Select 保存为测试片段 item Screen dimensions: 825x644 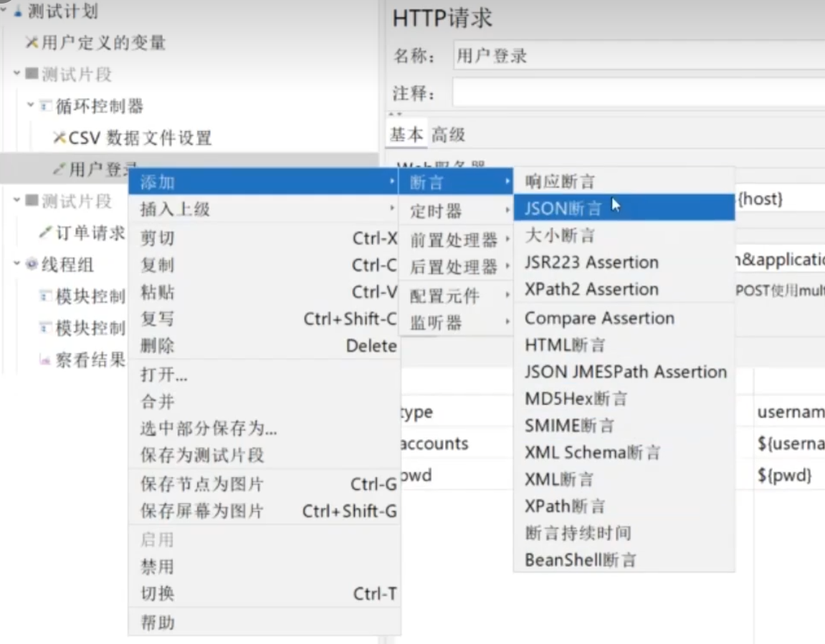coord(264,455)
